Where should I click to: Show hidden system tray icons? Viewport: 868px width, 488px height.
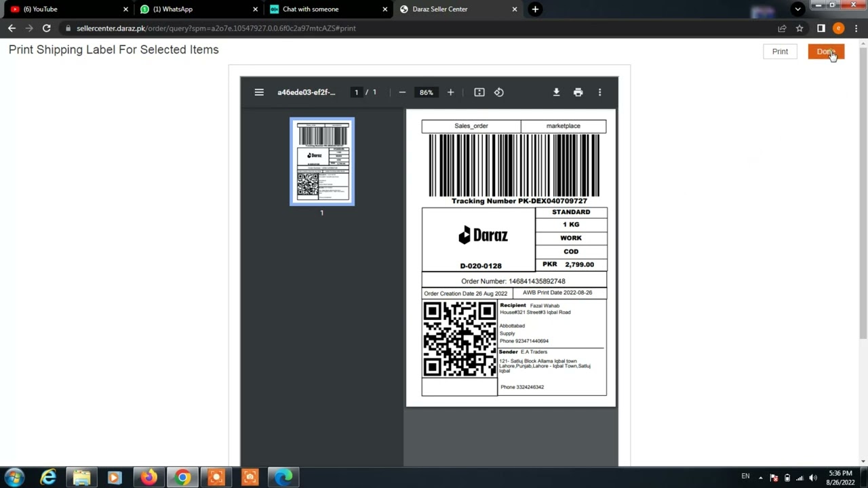760,478
